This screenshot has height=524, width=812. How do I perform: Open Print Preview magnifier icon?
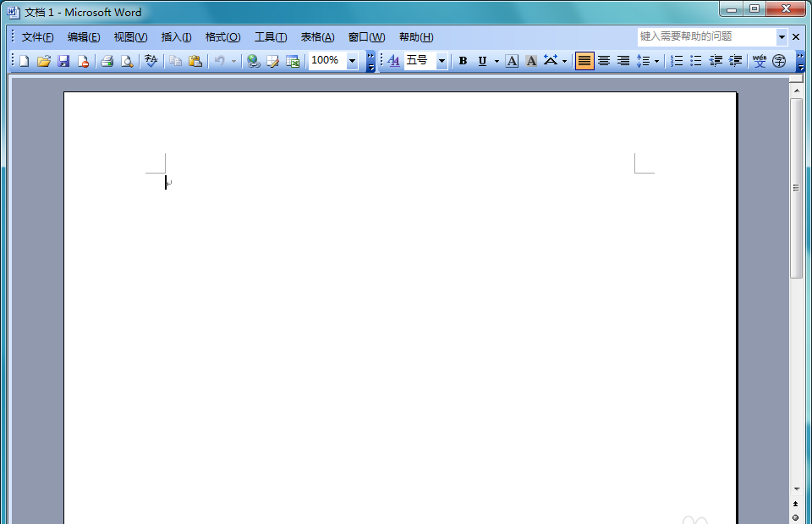tap(127, 61)
